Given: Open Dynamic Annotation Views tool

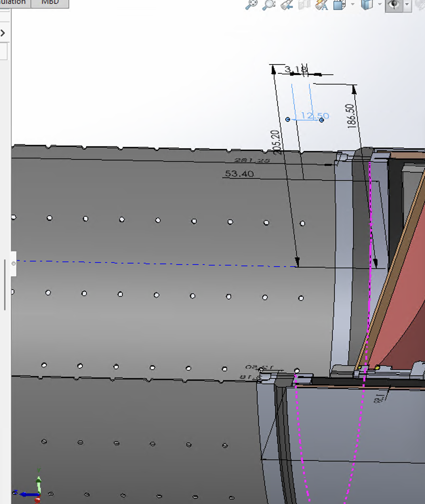Looking at the screenshot, I should coord(322,5).
